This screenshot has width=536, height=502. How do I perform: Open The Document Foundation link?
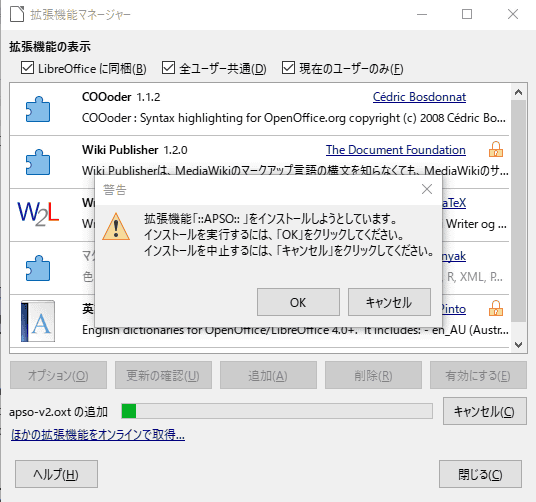396,150
